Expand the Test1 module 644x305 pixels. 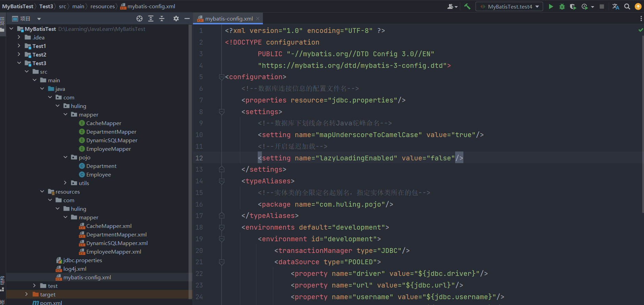point(19,46)
